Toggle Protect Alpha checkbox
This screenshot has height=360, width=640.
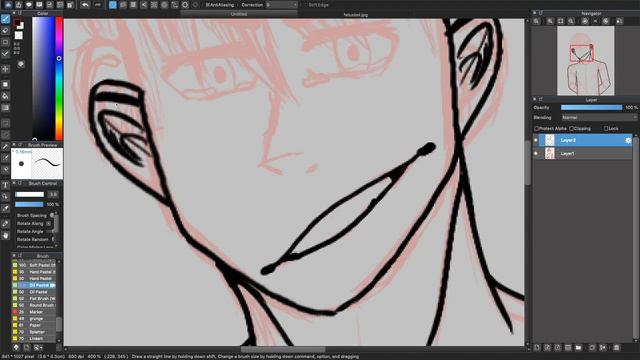537,129
